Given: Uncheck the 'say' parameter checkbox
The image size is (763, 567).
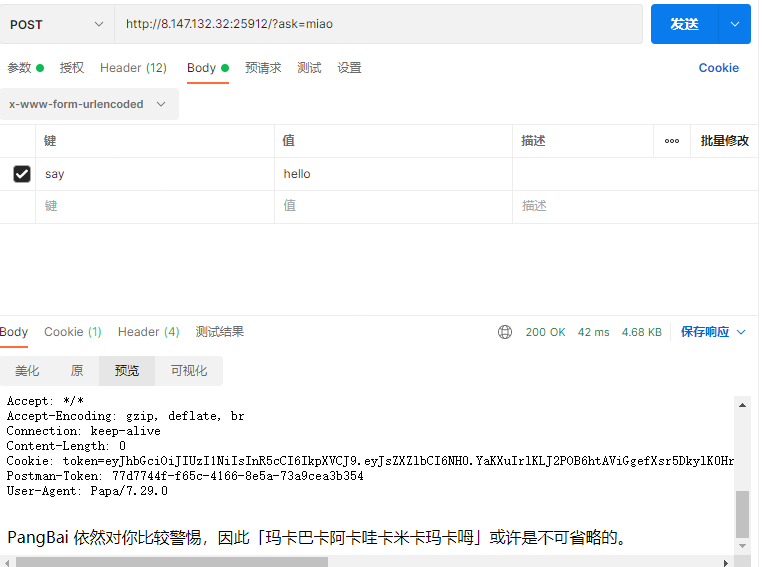Looking at the screenshot, I should [x=21, y=174].
